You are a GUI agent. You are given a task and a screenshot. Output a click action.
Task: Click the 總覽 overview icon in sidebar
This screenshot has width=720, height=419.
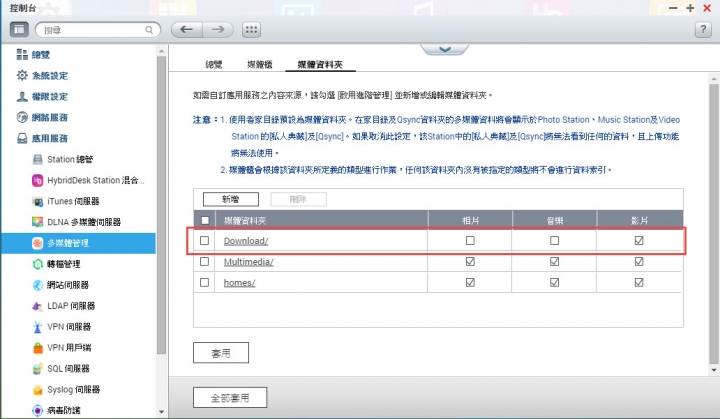[22, 55]
